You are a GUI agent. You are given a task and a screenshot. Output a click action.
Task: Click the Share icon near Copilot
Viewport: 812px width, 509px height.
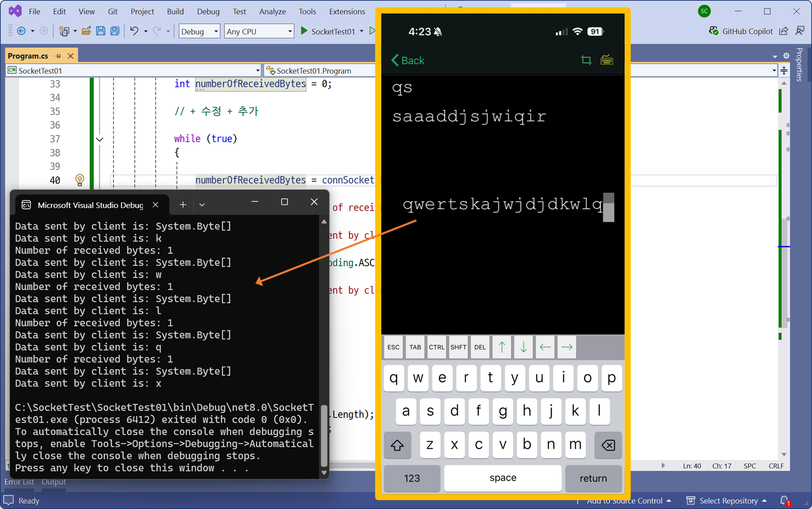point(784,31)
